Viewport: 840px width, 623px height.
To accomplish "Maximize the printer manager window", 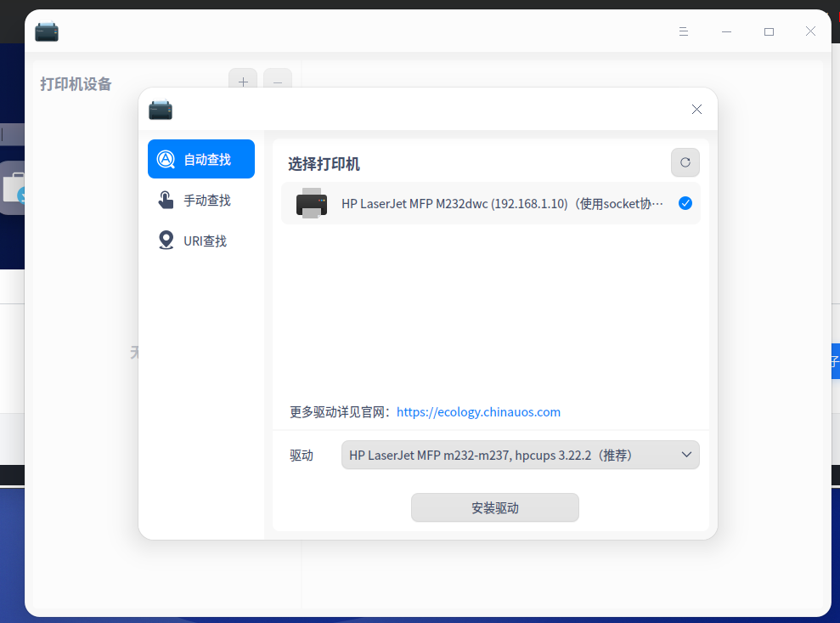I will (769, 31).
